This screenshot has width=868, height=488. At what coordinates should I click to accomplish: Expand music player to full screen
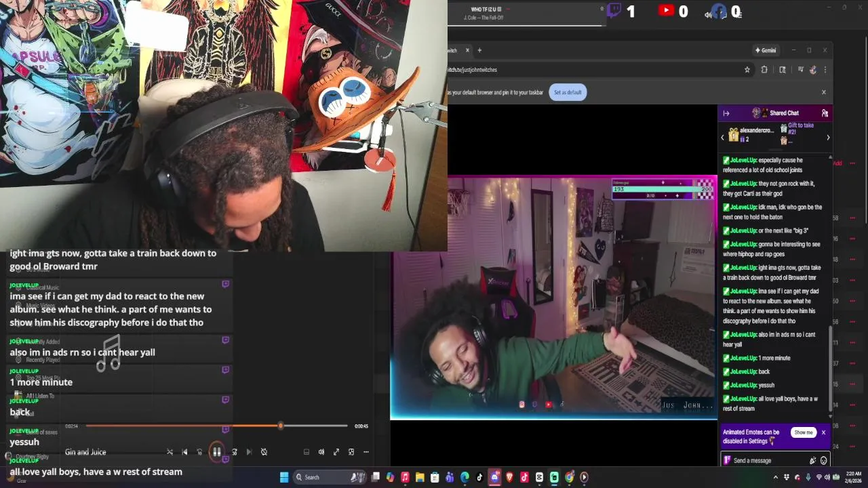point(336,452)
